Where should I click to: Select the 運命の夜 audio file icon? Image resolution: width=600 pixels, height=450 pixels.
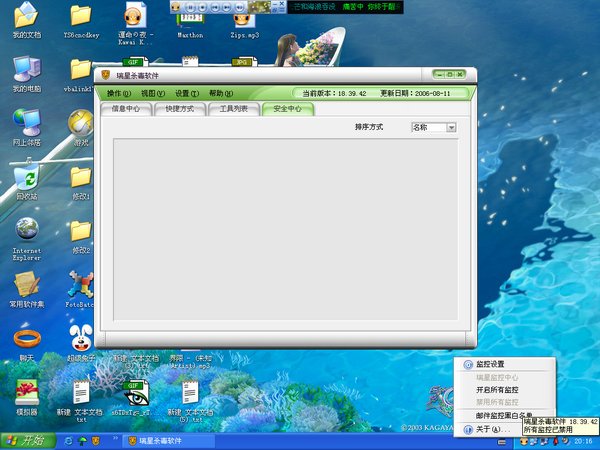point(135,24)
